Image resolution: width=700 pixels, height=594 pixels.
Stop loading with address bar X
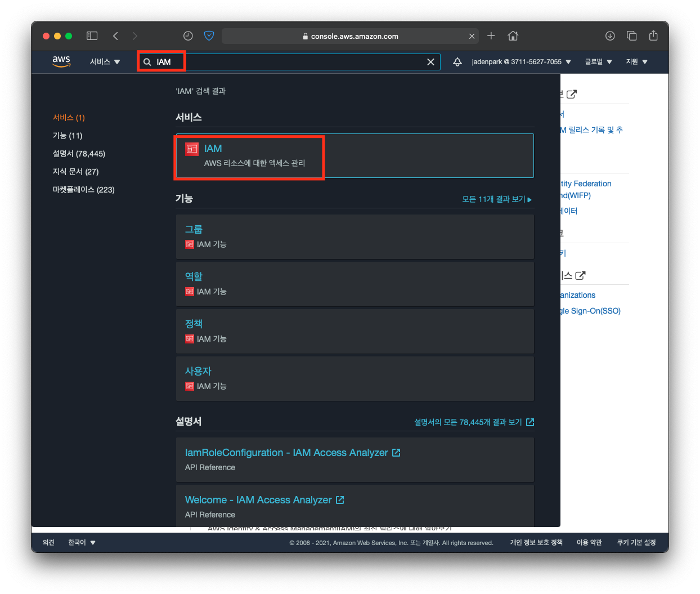(472, 36)
